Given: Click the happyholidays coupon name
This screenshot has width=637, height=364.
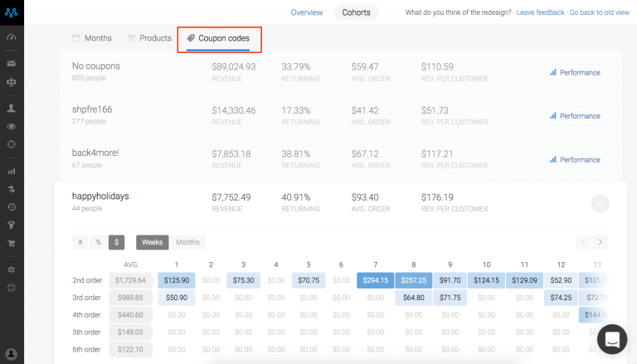Looking at the screenshot, I should pyautogui.click(x=100, y=197).
